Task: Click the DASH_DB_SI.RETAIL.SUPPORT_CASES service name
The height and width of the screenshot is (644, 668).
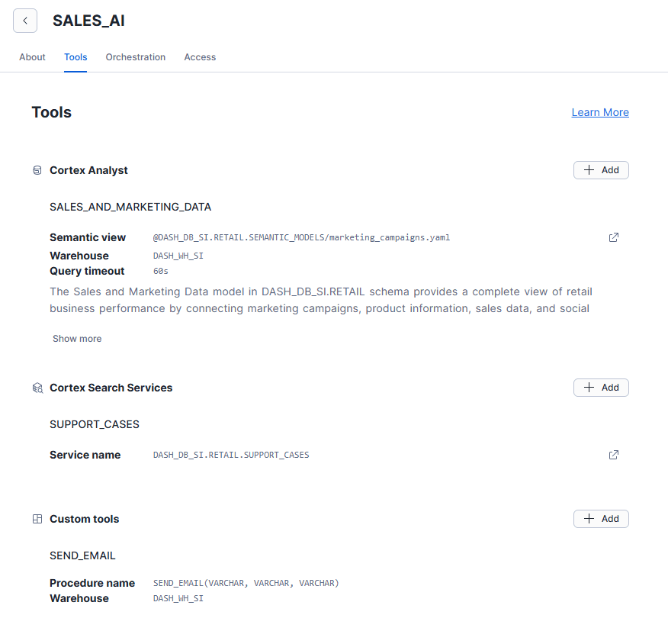Action: (x=231, y=455)
